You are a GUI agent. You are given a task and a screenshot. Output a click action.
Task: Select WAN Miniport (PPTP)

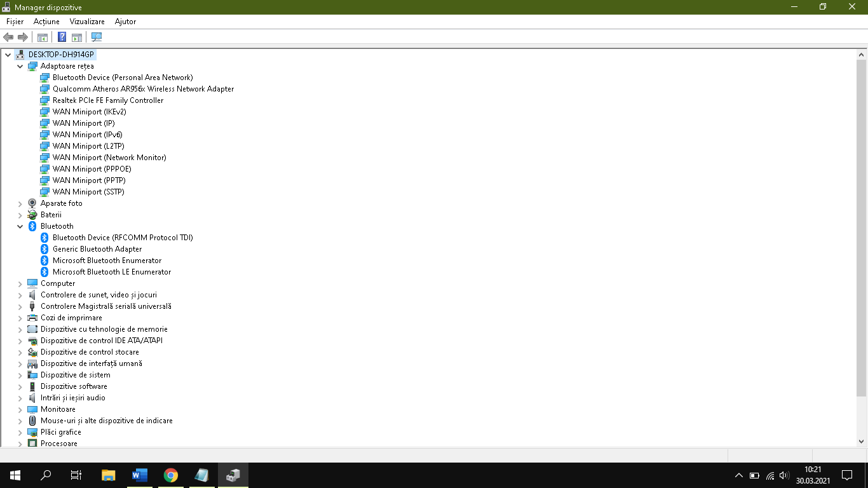click(x=89, y=180)
